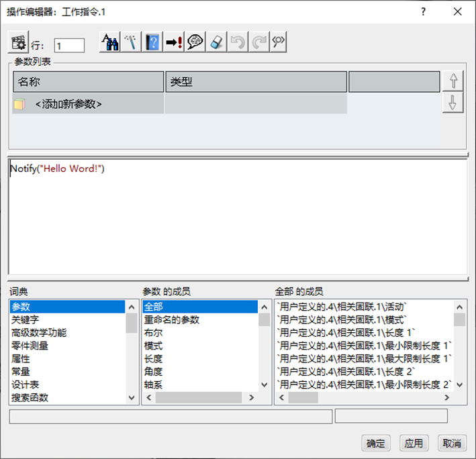Select 轴系 member type
The height and width of the screenshot is (459, 476).
click(200, 385)
